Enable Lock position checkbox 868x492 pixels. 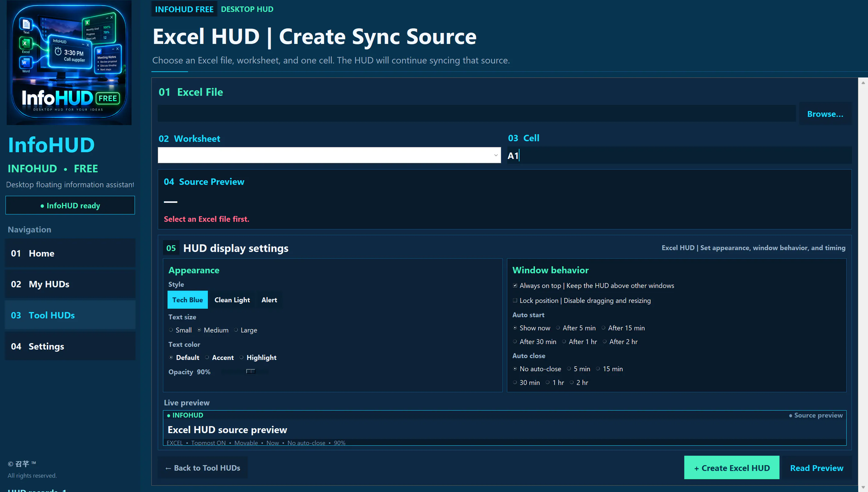pyautogui.click(x=515, y=300)
